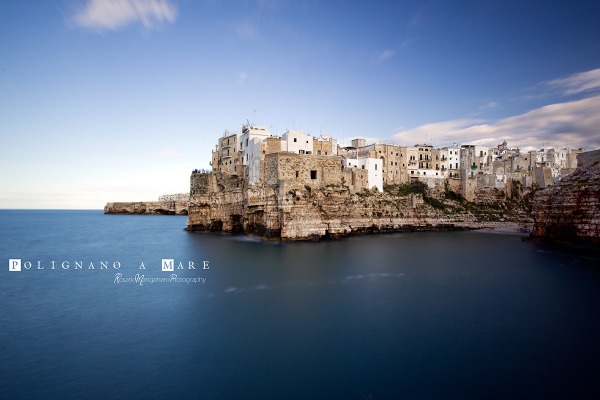This screenshot has width=600, height=400.
Task: Click the tall stone tower building on cliff
Action: coord(228,152)
